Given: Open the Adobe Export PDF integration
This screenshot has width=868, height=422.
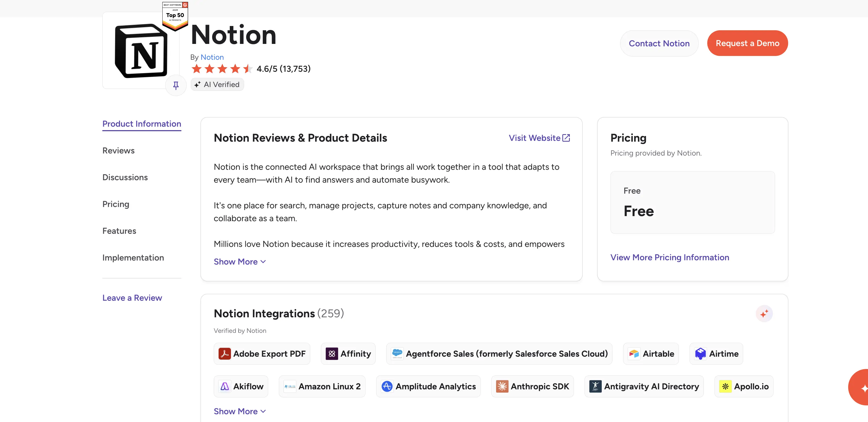Looking at the screenshot, I should tap(262, 354).
